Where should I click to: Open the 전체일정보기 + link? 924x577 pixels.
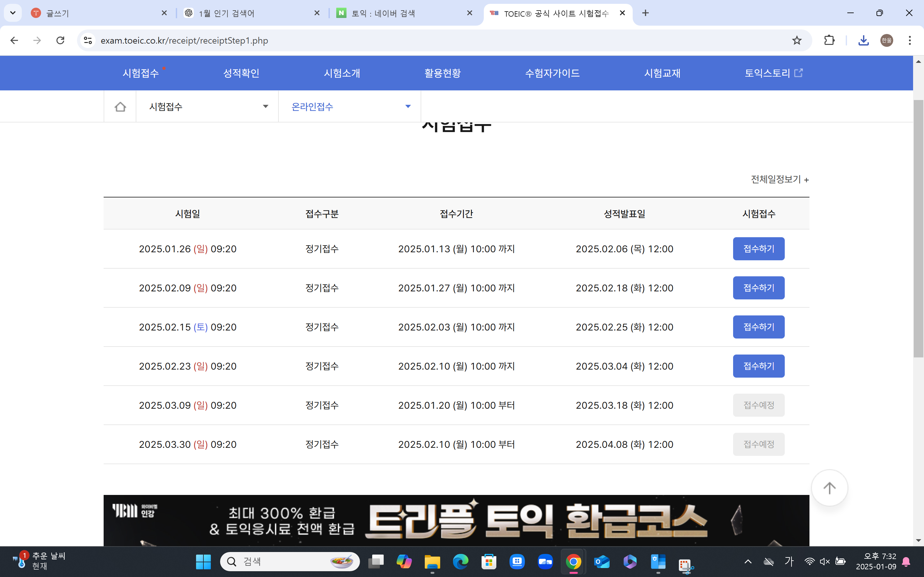coord(779,180)
